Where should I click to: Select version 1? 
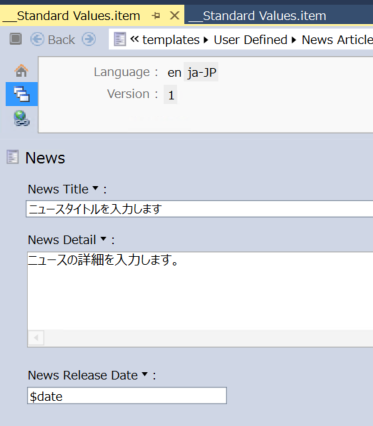pos(171,95)
